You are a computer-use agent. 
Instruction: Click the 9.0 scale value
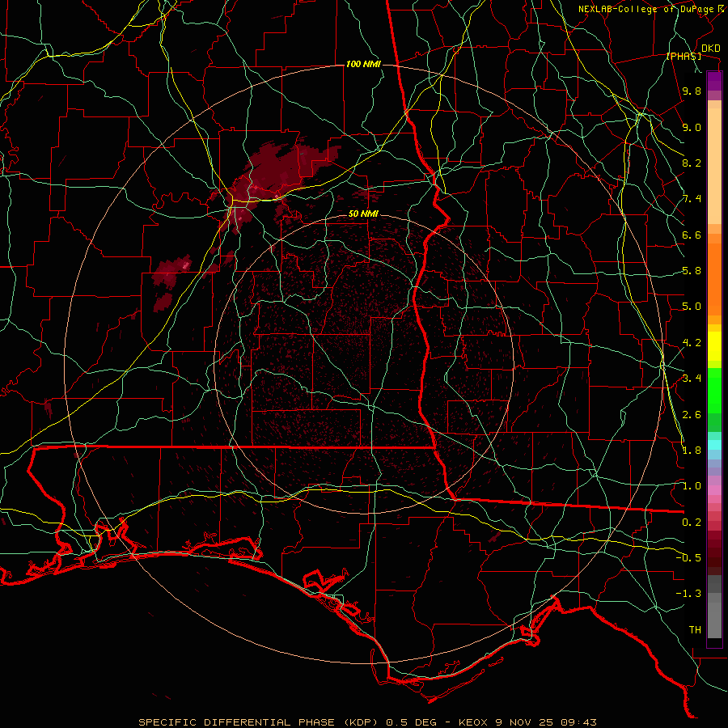point(692,127)
